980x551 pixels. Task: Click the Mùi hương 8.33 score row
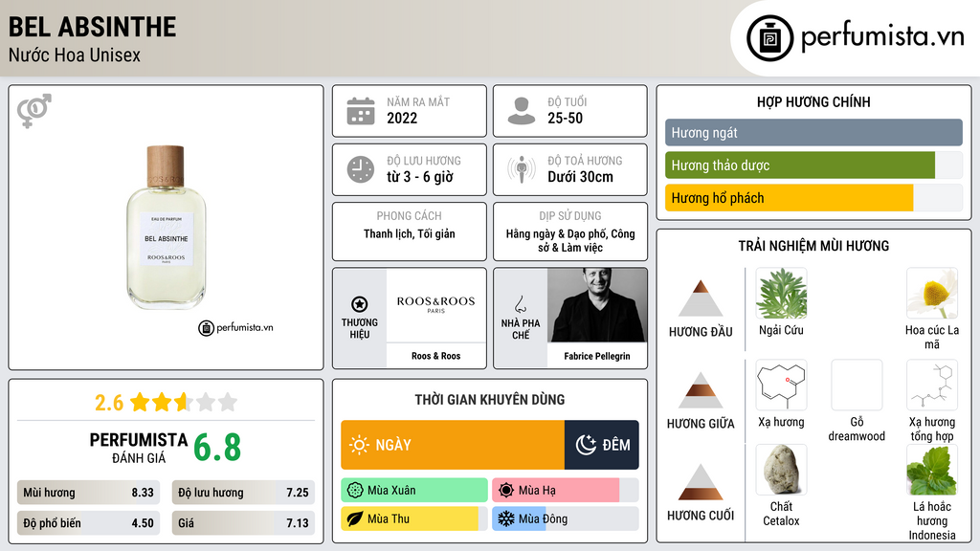point(89,493)
